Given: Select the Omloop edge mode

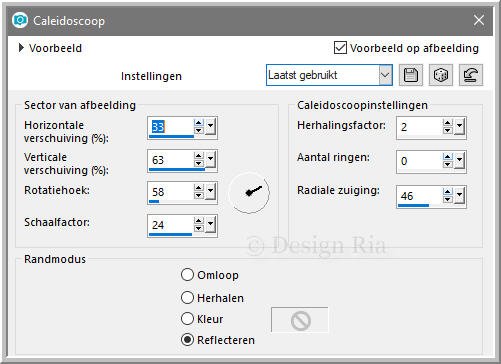Looking at the screenshot, I should (187, 275).
